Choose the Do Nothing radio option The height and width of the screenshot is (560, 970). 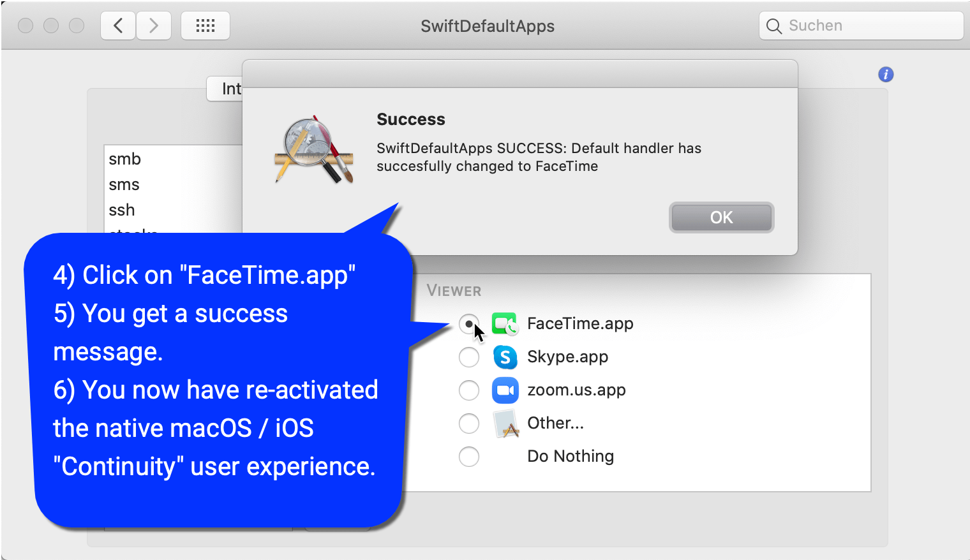tap(469, 457)
